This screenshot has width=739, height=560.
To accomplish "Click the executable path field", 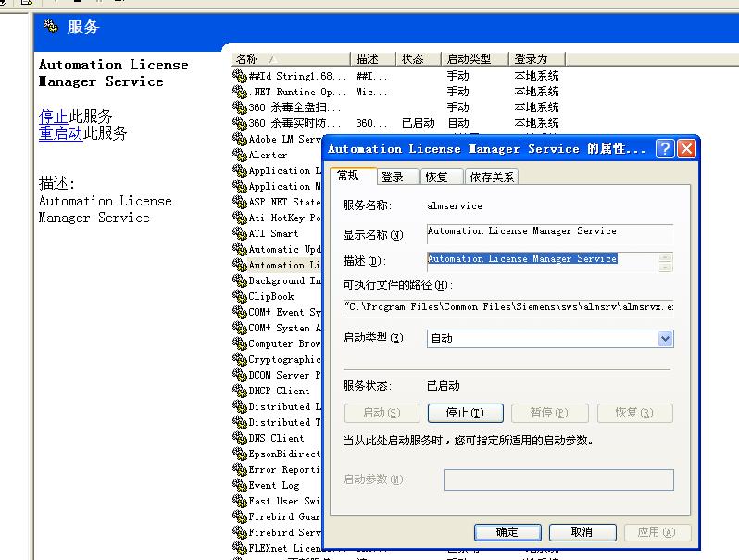I will pyautogui.click(x=508, y=307).
